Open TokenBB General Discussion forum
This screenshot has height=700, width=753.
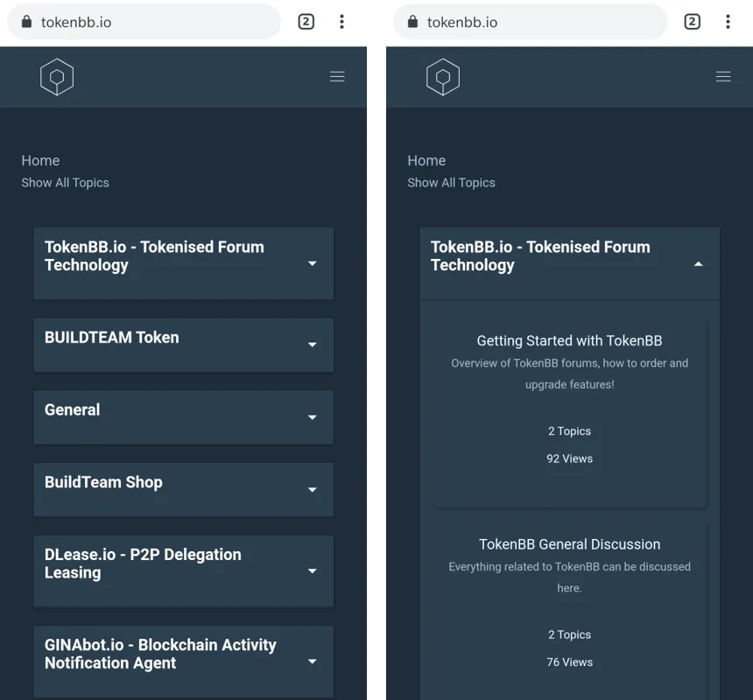pyautogui.click(x=569, y=544)
